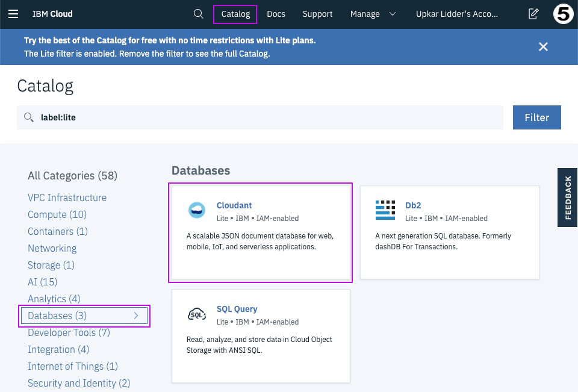Click the SQL Query cloud icon
578x392 pixels.
click(x=197, y=314)
